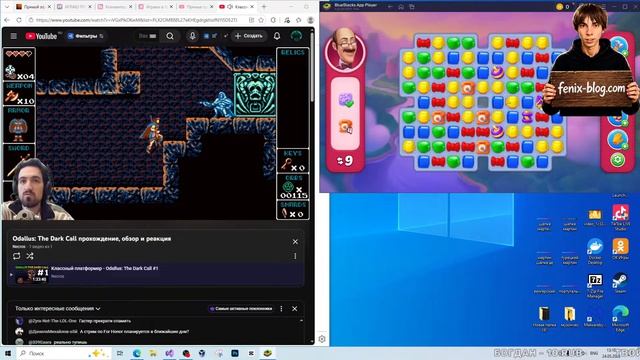Image resolution: width=640 pixels, height=360 pixels.
Task: Open the YouTube hamburger guide menu
Action: (x=13, y=36)
